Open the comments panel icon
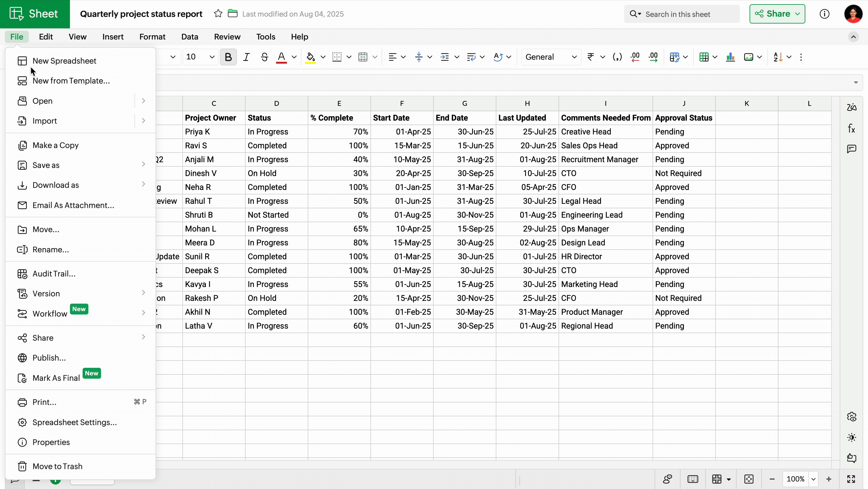868x489 pixels. pos(851,149)
